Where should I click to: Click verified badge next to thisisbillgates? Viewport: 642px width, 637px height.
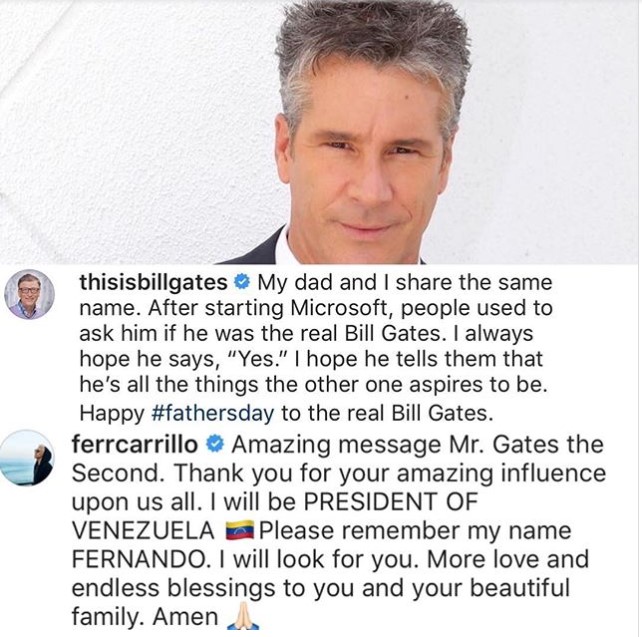tap(242, 282)
